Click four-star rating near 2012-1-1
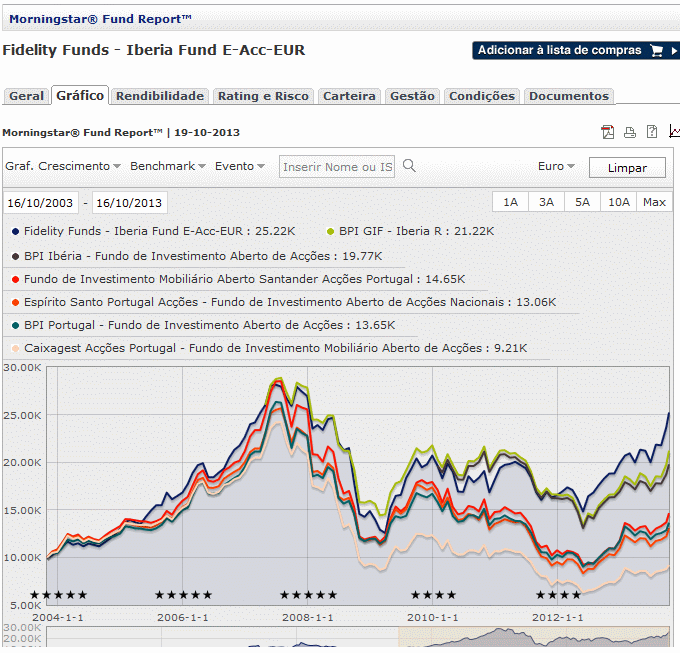 [x=558, y=595]
